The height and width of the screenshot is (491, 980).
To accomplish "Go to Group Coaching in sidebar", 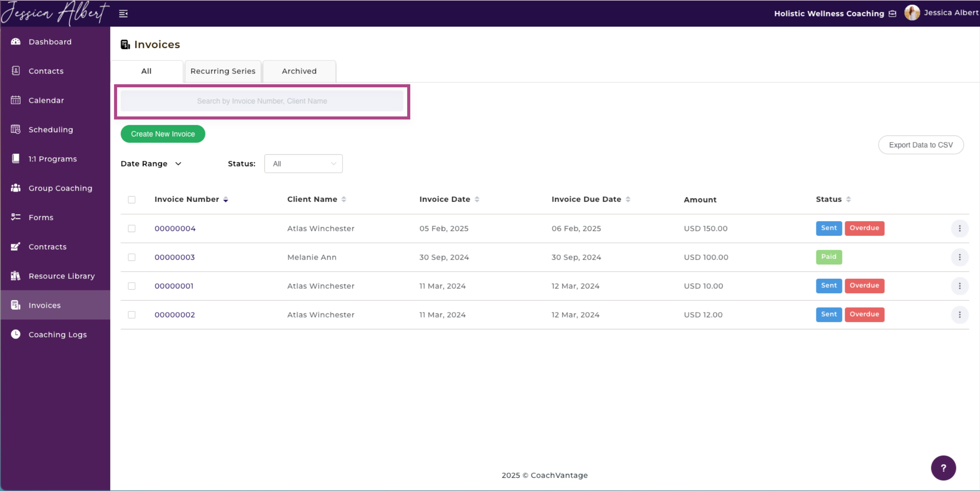I will [55, 188].
